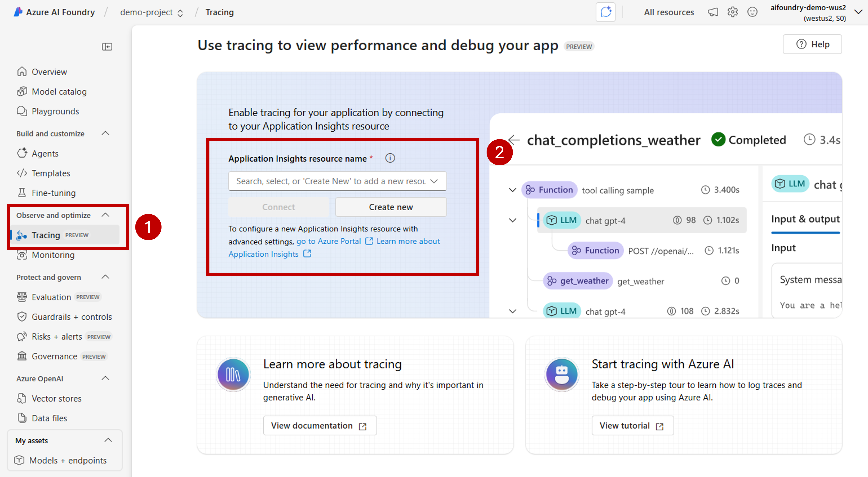Select Agents in the sidebar

pyautogui.click(x=45, y=154)
